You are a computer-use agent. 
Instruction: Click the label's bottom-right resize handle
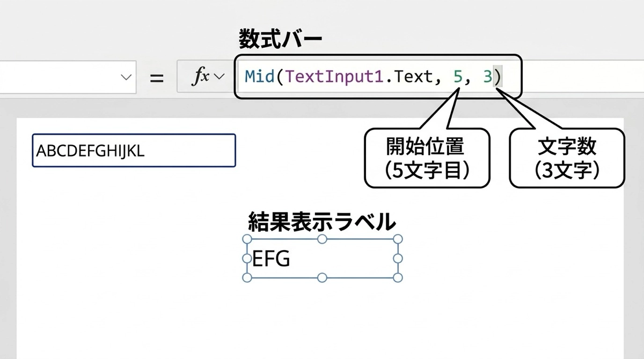[398, 277]
